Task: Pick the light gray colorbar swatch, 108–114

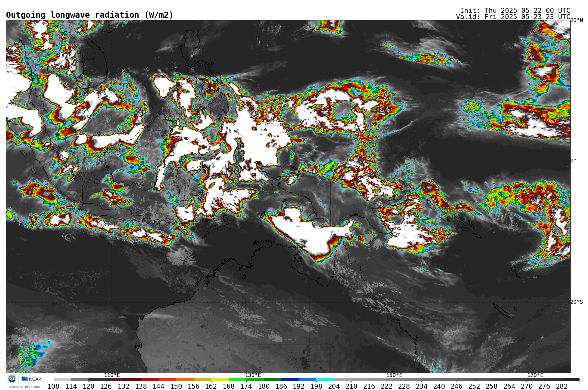Action: pyautogui.click(x=62, y=380)
